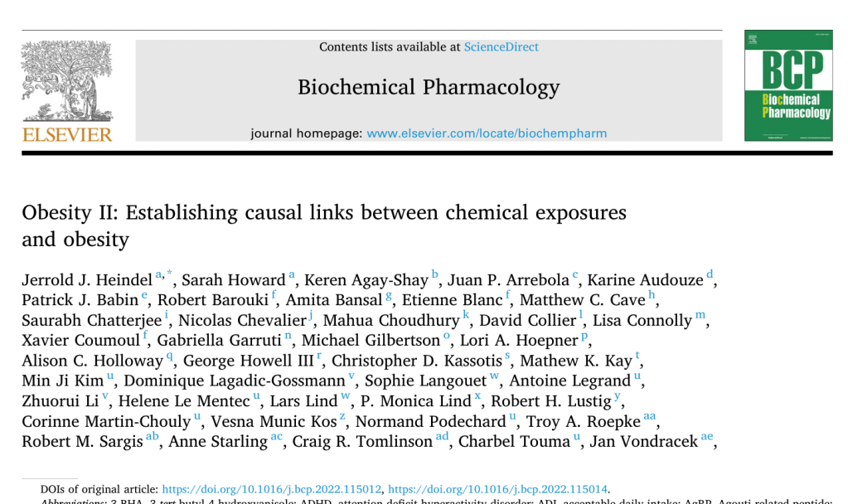Click the second DOI link ending 115014

point(497,489)
